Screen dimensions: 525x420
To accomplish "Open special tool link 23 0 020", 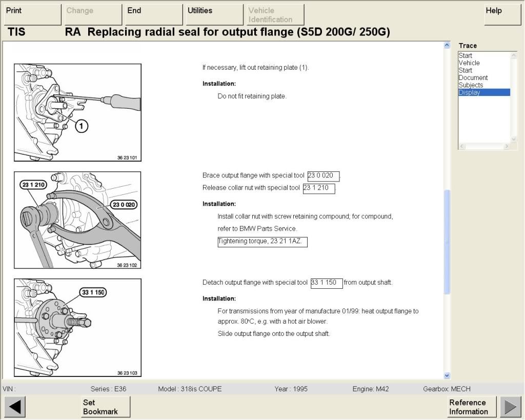I will click(323, 175).
